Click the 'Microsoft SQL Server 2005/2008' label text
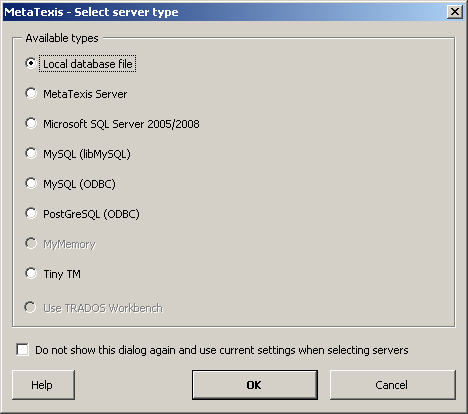The height and width of the screenshot is (414, 468). tap(121, 124)
